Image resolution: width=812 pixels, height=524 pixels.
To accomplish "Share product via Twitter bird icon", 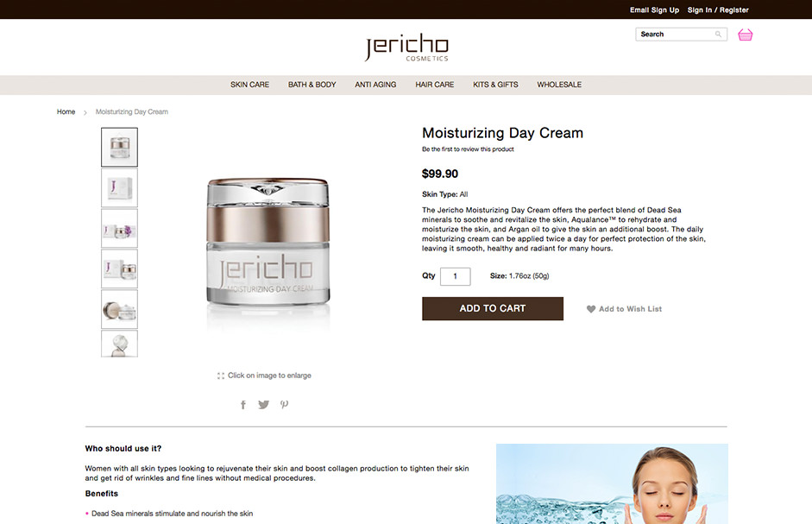I will 263,405.
